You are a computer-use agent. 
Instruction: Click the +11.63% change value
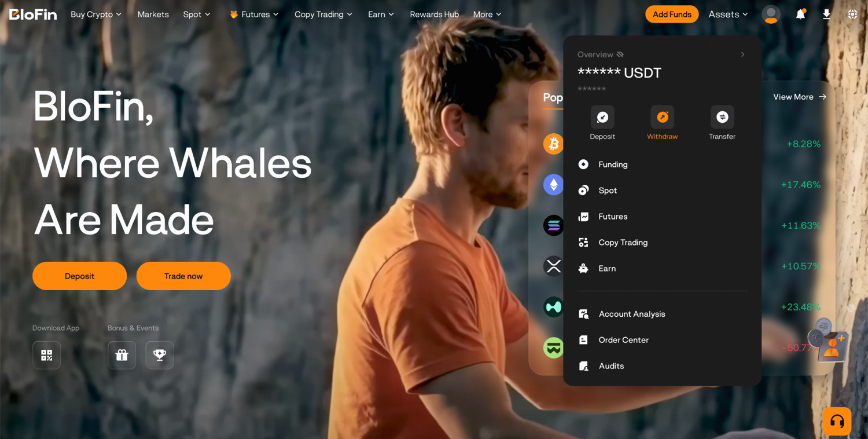tap(801, 225)
